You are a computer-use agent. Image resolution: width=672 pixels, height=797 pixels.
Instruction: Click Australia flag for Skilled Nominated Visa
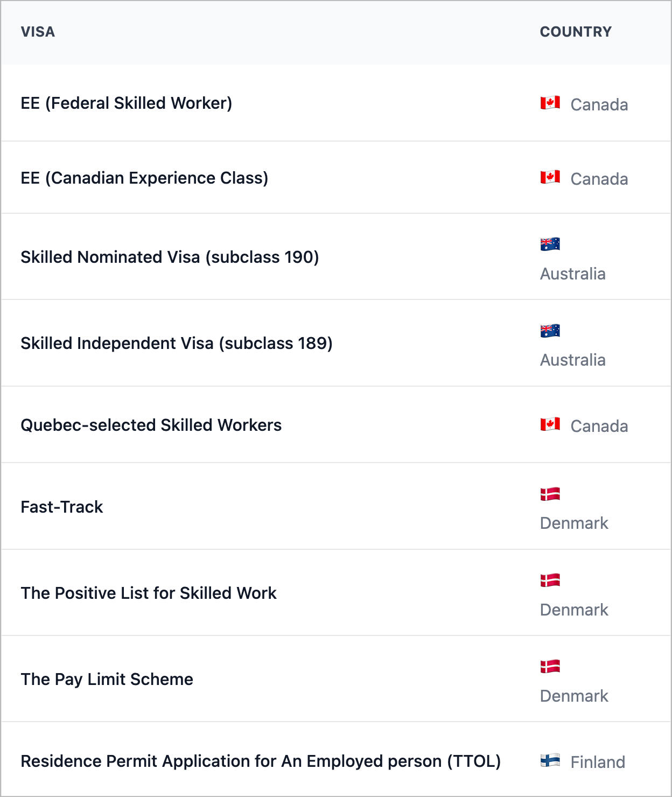pos(550,244)
